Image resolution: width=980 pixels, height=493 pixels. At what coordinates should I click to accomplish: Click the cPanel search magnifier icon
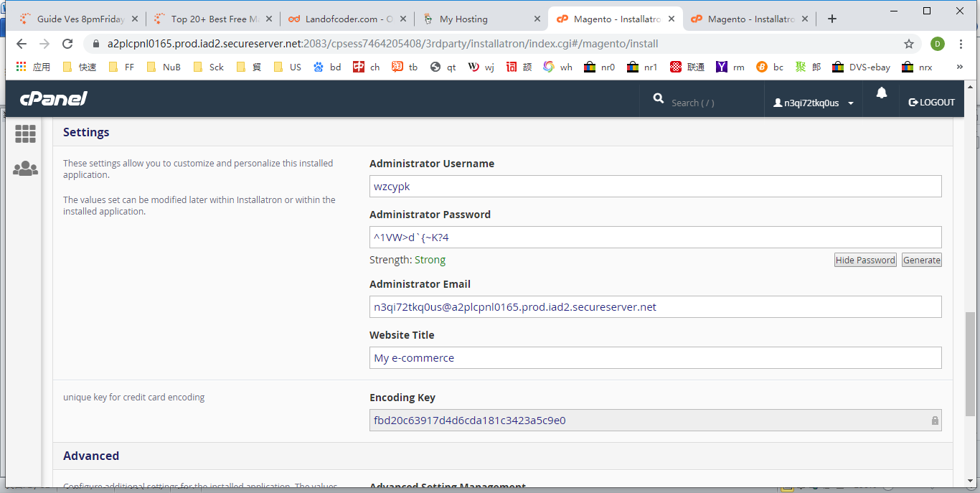[659, 99]
